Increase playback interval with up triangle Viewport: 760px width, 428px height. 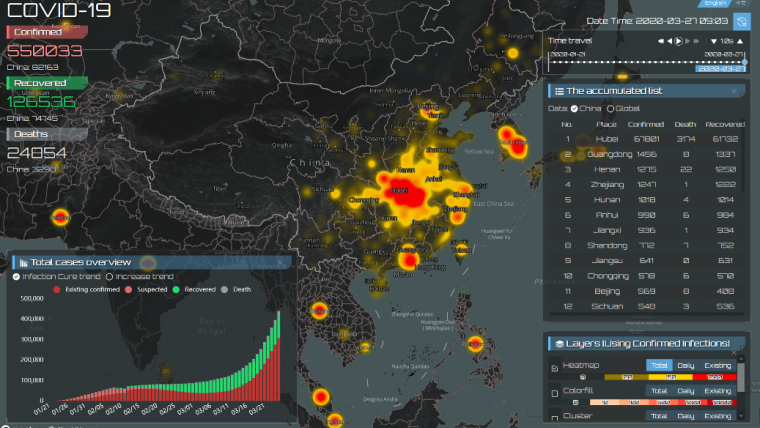740,41
